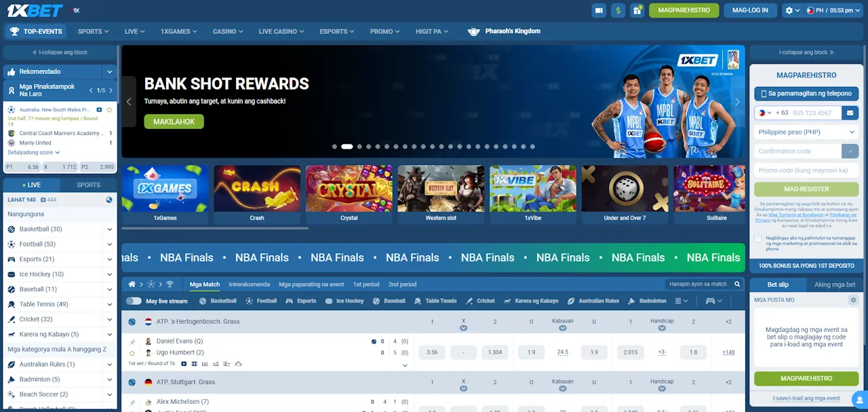This screenshot has width=868, height=412.
Task: Open the Crash game thumbnail
Action: (x=257, y=194)
